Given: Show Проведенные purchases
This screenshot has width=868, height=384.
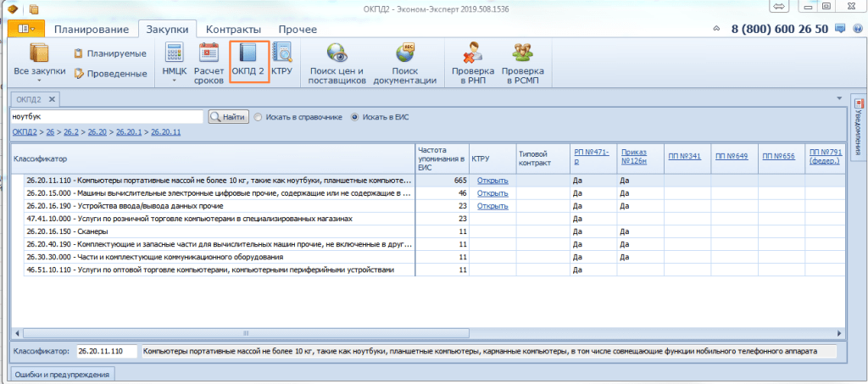Looking at the screenshot, I should point(110,74).
